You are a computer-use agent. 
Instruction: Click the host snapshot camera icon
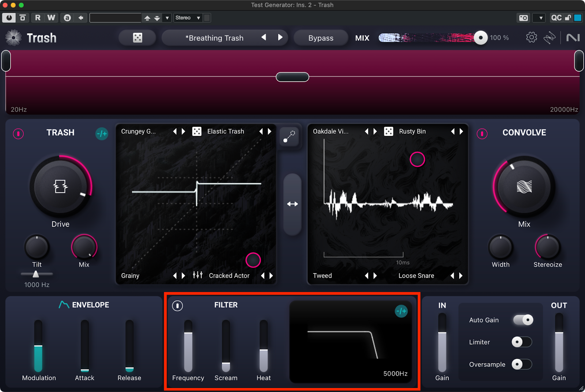point(523,18)
